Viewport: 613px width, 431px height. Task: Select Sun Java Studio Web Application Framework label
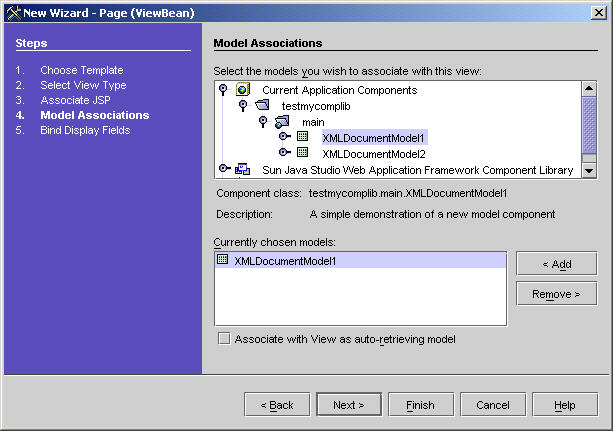pos(418,171)
